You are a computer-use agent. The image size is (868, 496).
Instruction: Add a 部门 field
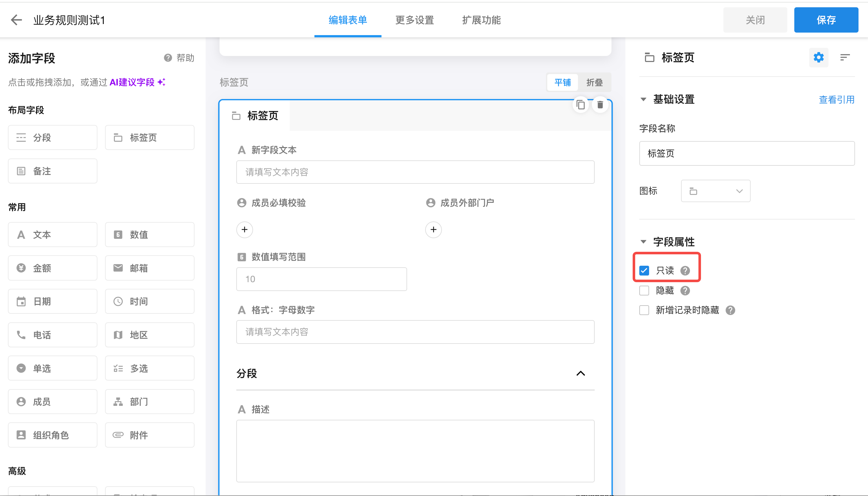(x=150, y=402)
